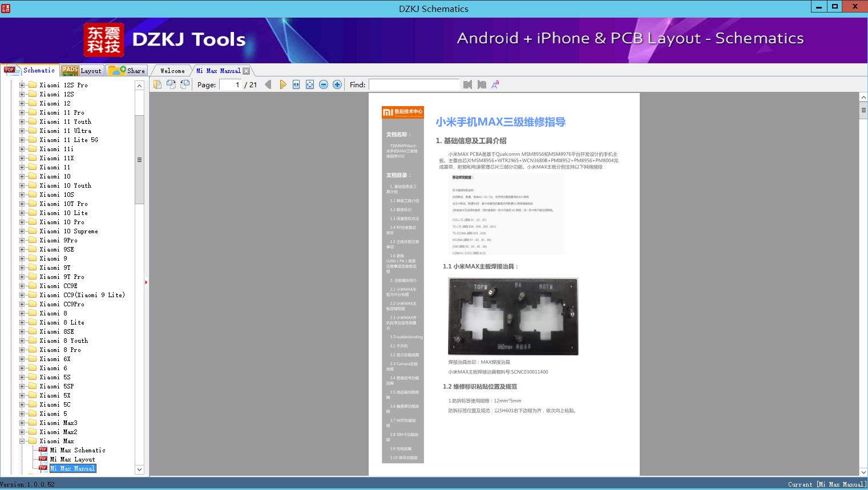
Task: Select the Xiaomi 5X folder
Action: click(55, 395)
